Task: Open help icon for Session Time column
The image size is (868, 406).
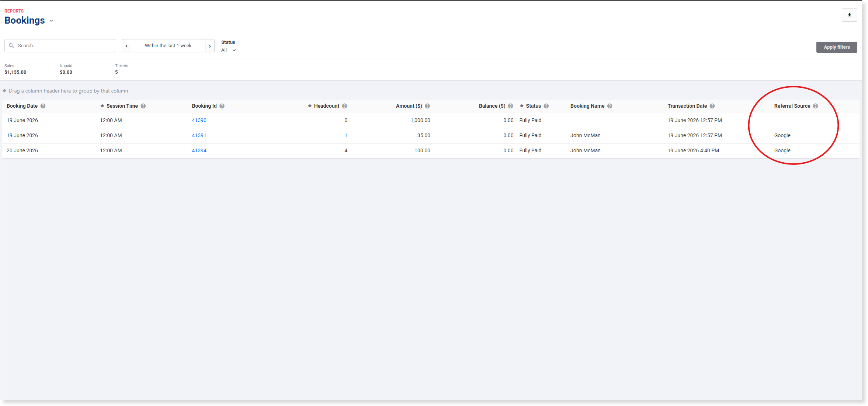Action: [143, 106]
